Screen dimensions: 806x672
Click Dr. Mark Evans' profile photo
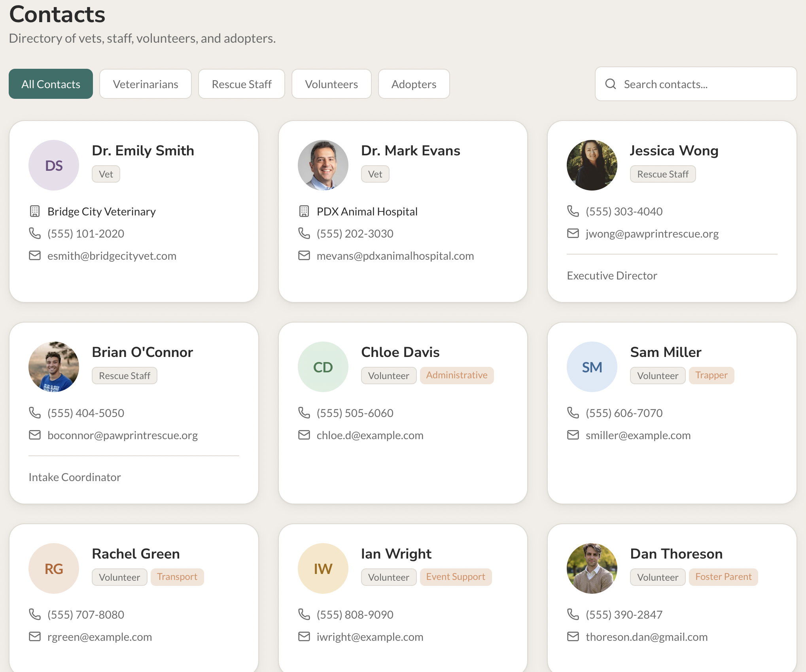click(x=323, y=165)
